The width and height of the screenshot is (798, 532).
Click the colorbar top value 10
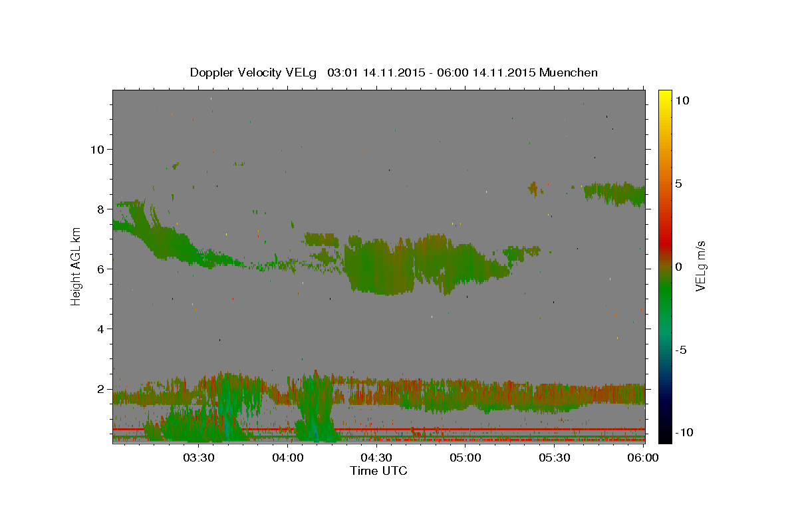click(682, 100)
